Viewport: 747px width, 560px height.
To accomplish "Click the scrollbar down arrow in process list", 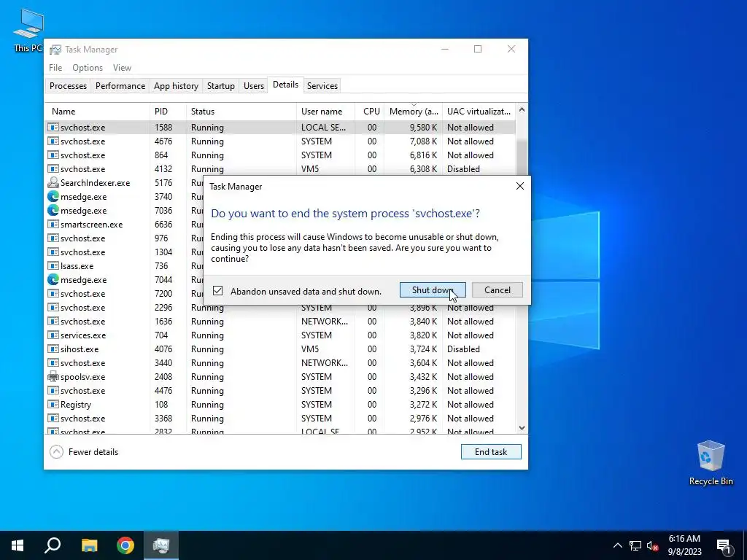I will (522, 427).
